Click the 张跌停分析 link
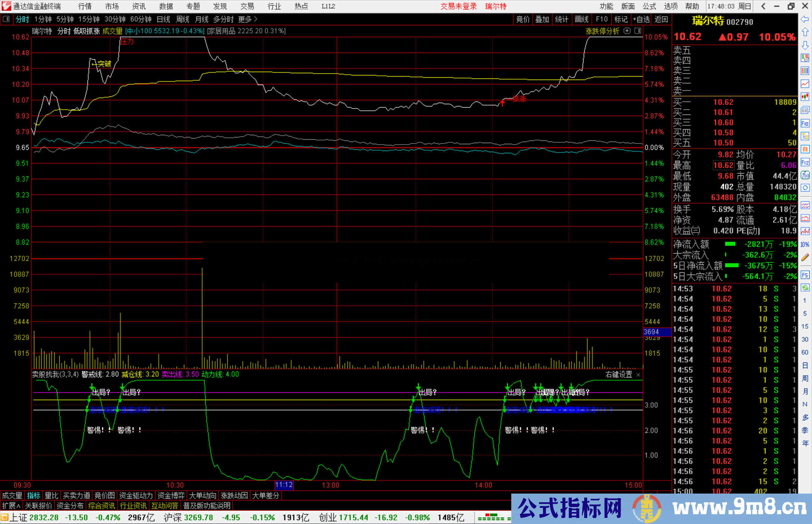The height and width of the screenshot is (524, 812). click(x=602, y=31)
